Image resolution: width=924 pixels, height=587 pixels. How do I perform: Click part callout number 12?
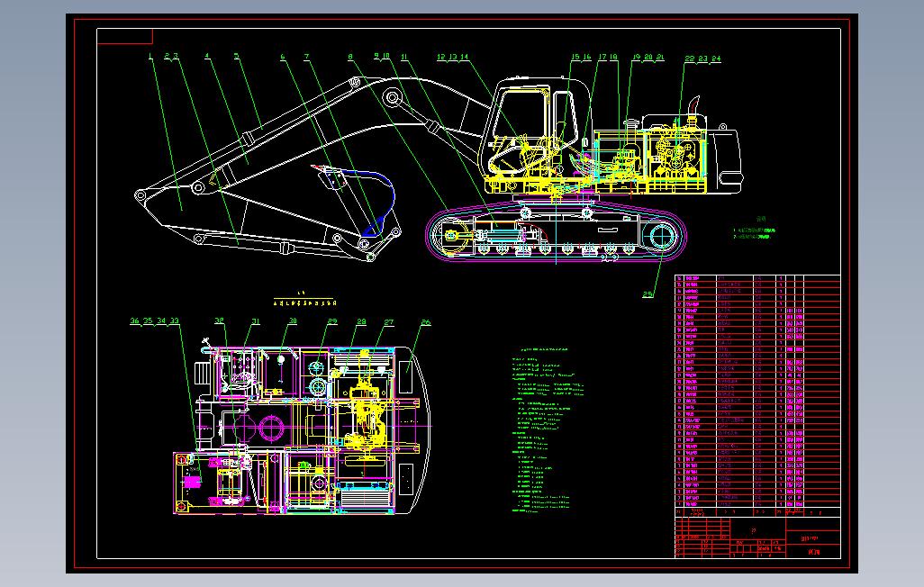pyautogui.click(x=441, y=57)
